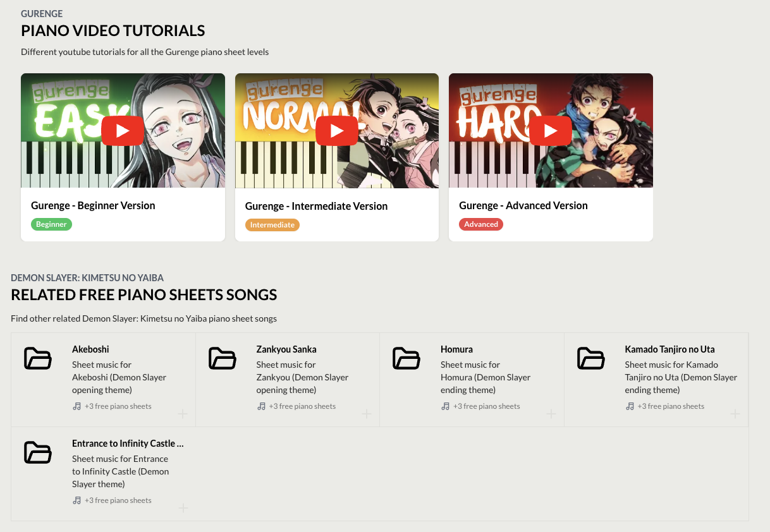
Task: Open the Entrance to Infinity Castle title link
Action: tap(128, 443)
